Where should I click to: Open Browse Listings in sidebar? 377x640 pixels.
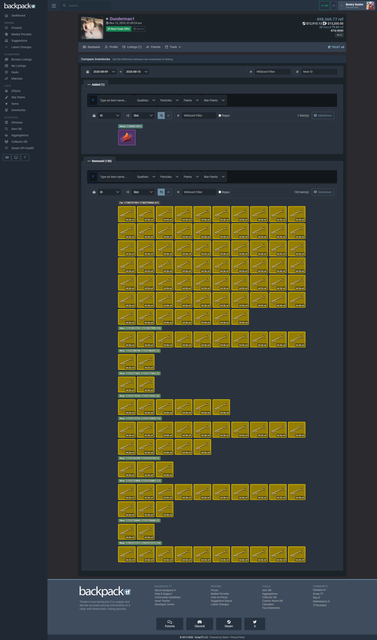pos(21,60)
